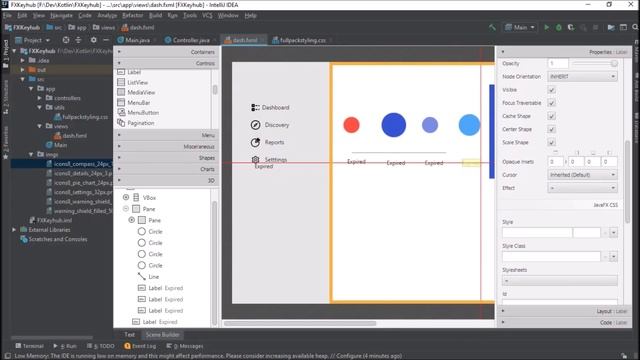The width and height of the screenshot is (640, 360).
Task: Select the large dark blue circle
Action: tap(393, 125)
